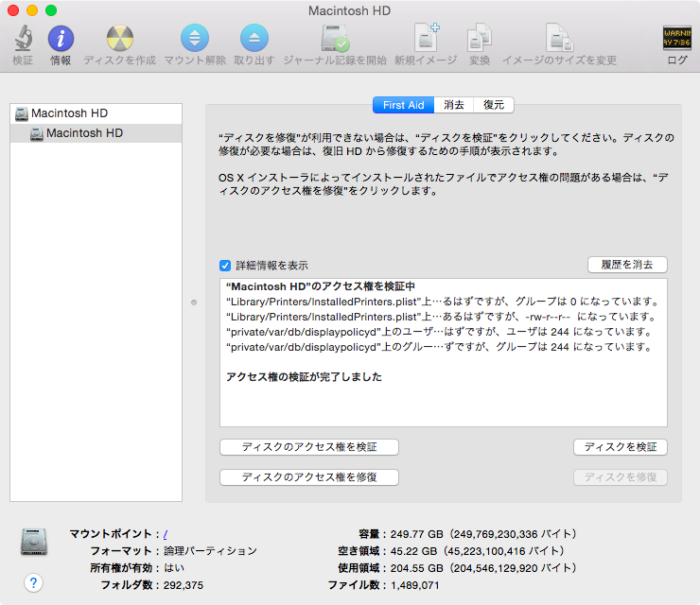Select the top-level Macintosh HD disk in sidebar
700x605 pixels.
(96, 113)
